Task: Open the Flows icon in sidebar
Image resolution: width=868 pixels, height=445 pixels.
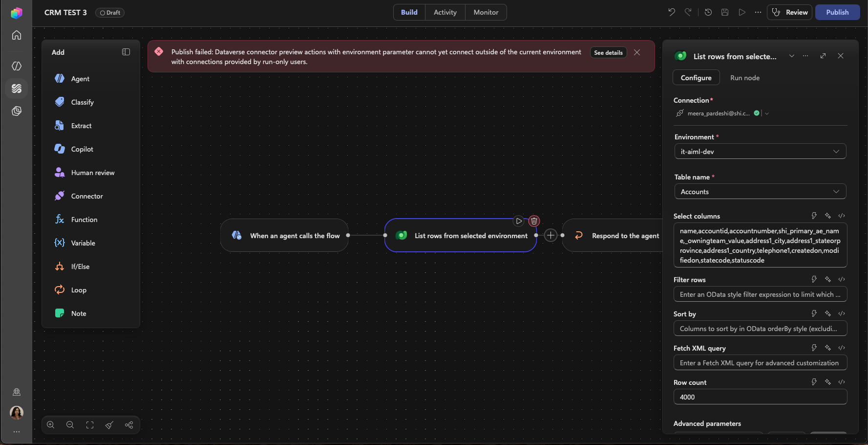Action: (17, 89)
